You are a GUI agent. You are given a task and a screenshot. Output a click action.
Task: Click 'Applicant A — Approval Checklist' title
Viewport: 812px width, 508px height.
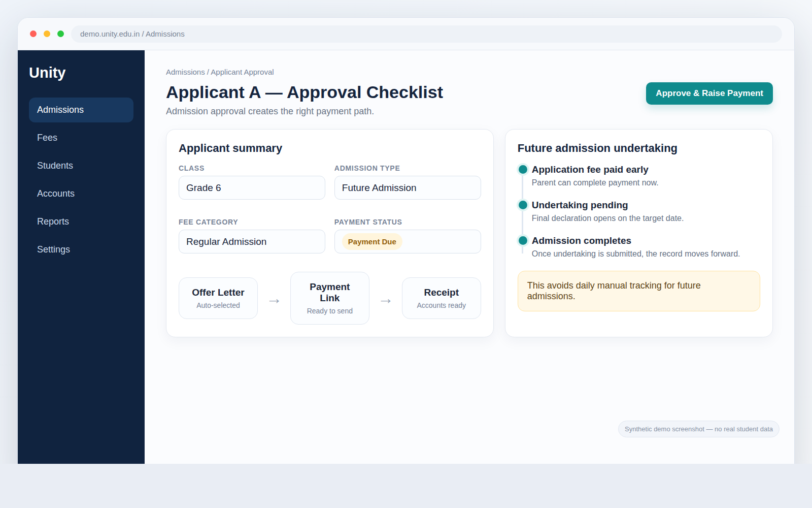304,92
